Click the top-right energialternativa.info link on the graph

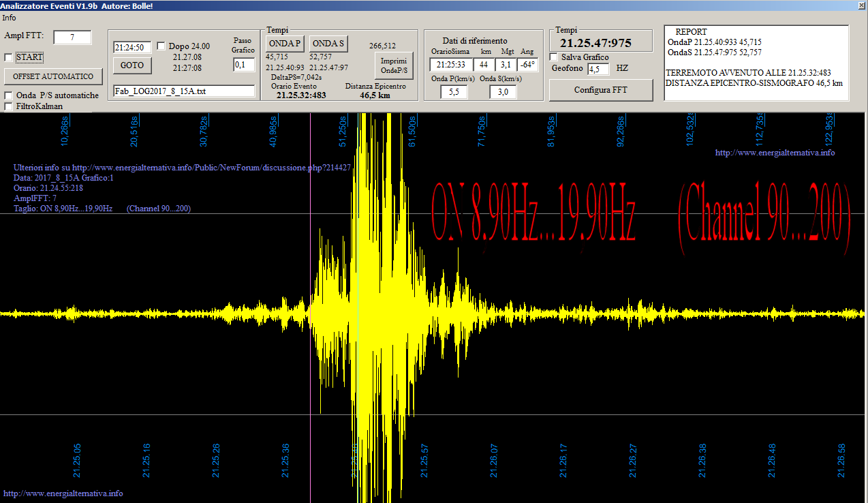(x=775, y=153)
